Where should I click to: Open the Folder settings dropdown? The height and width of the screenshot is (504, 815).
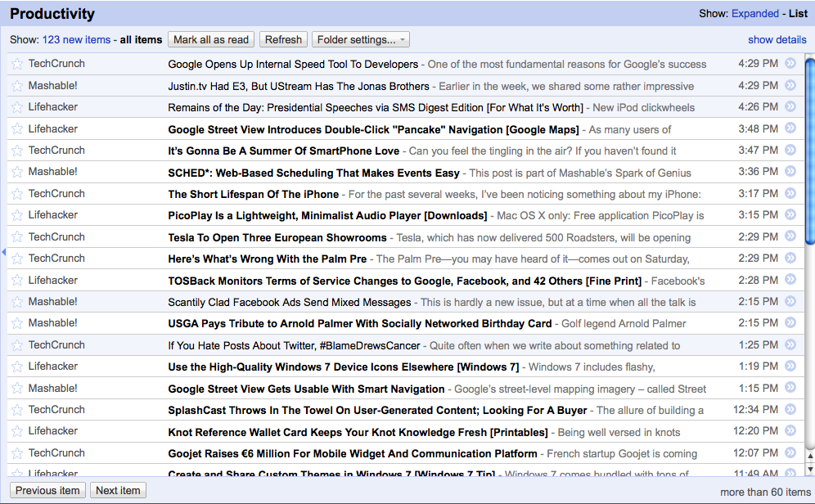click(x=360, y=39)
